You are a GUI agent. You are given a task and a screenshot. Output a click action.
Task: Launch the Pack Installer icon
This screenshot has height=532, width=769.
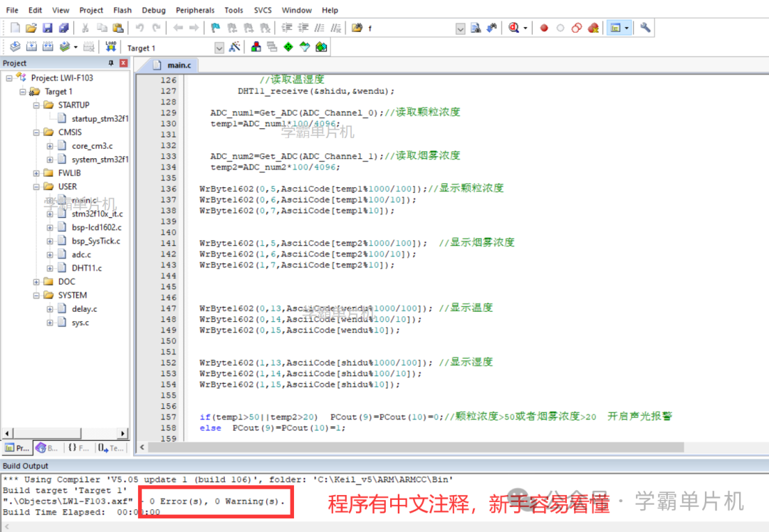[x=321, y=46]
